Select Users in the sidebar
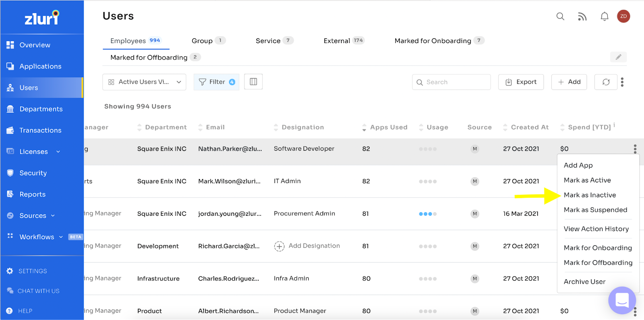Screen dimensions: 644x320 pyautogui.click(x=42, y=88)
